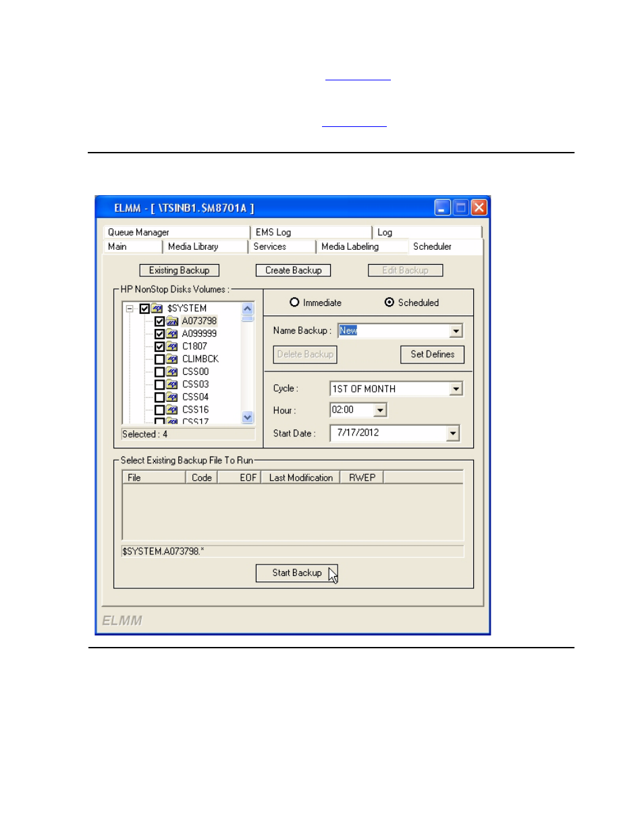Click the Name Backup text field
This screenshot has height=834, width=644.
click(x=394, y=331)
